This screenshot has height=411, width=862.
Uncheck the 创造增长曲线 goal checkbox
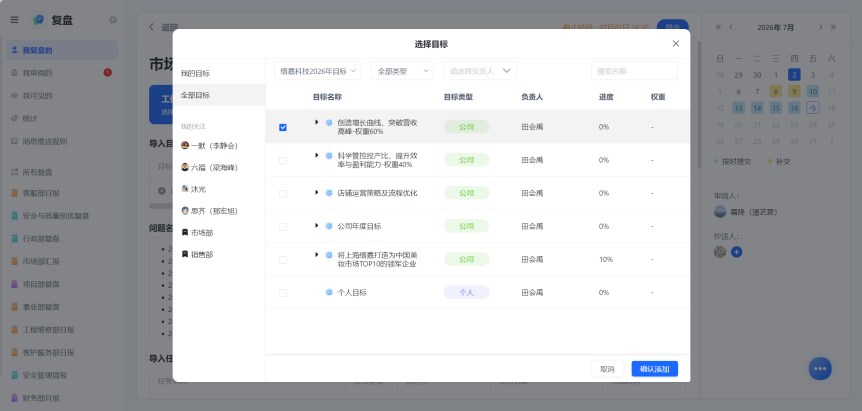[x=283, y=127]
